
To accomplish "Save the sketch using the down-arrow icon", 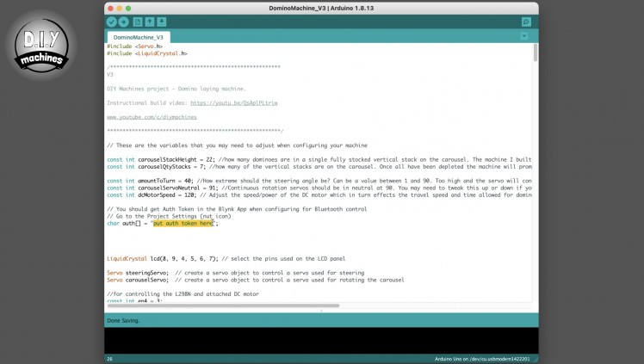I will click(x=163, y=22).
